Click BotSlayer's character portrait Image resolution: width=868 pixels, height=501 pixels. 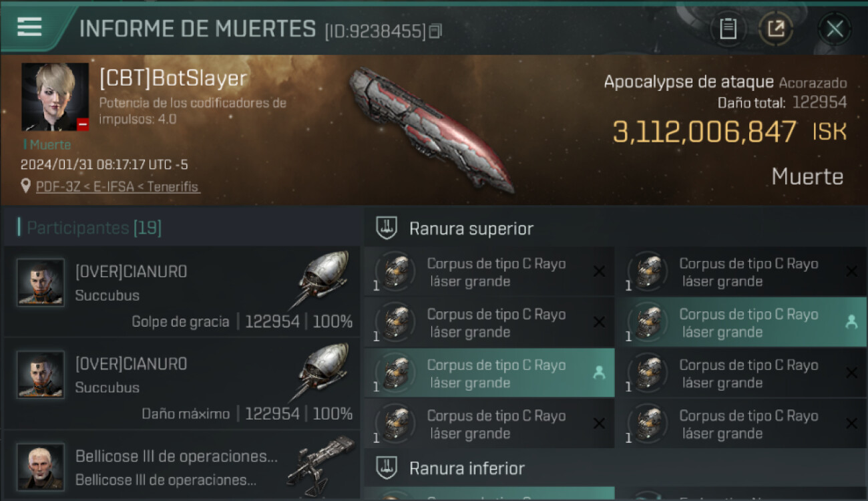[x=55, y=97]
